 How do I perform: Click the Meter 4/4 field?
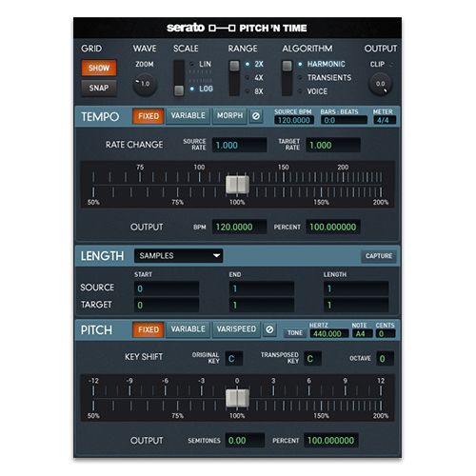(x=385, y=120)
